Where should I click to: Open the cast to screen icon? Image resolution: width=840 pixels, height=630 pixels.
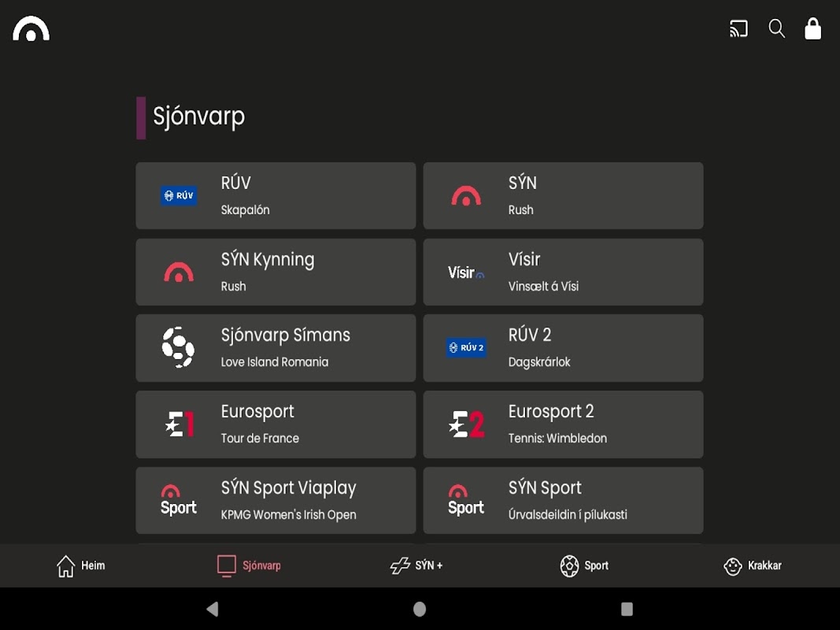click(738, 28)
